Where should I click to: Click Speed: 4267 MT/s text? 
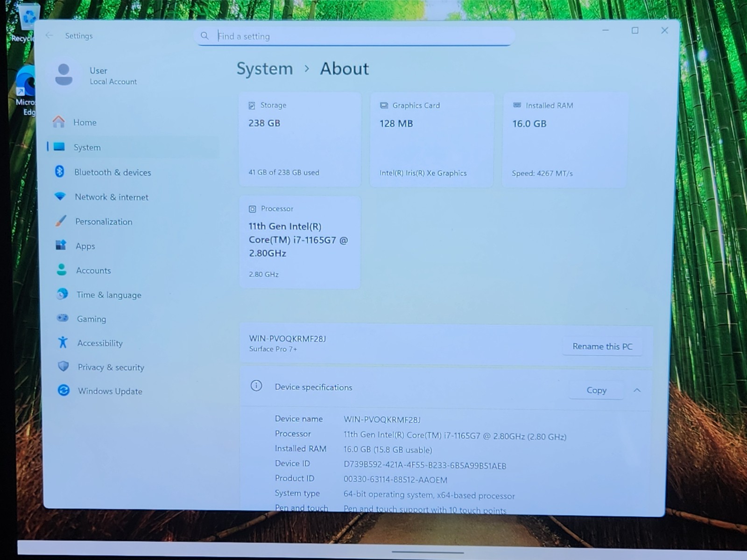[542, 174]
